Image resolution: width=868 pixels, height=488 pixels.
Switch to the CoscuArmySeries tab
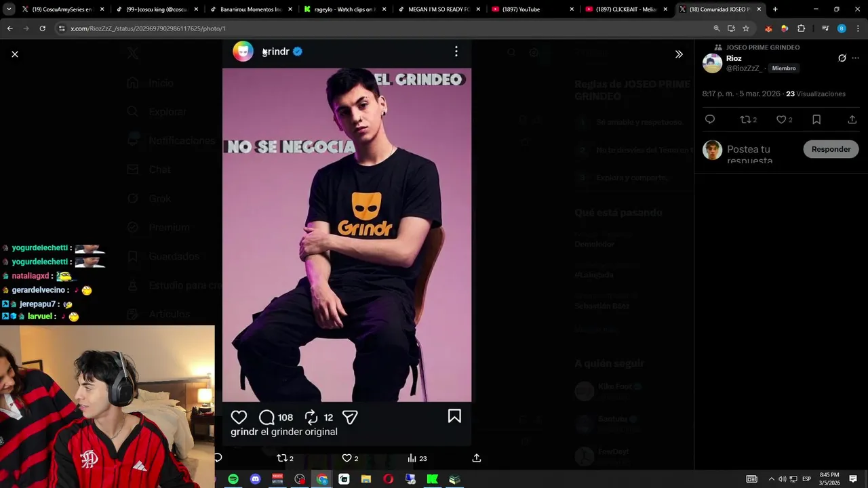(62, 9)
